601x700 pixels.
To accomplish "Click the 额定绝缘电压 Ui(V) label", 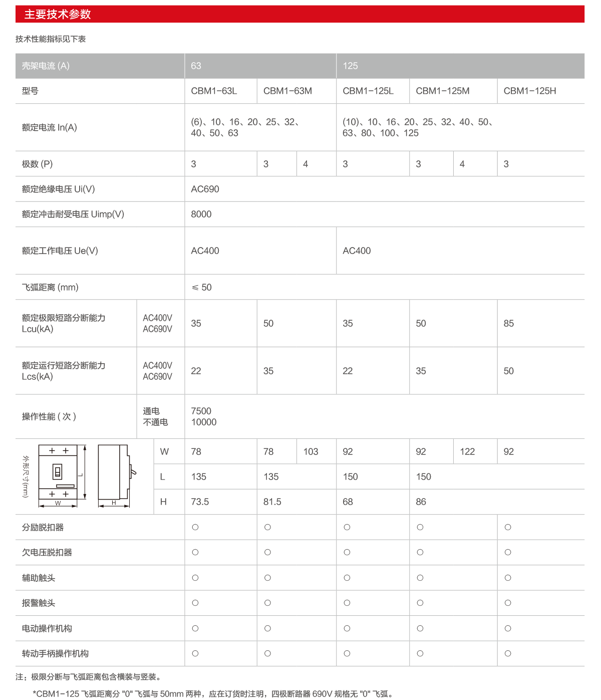I will click(x=58, y=189).
